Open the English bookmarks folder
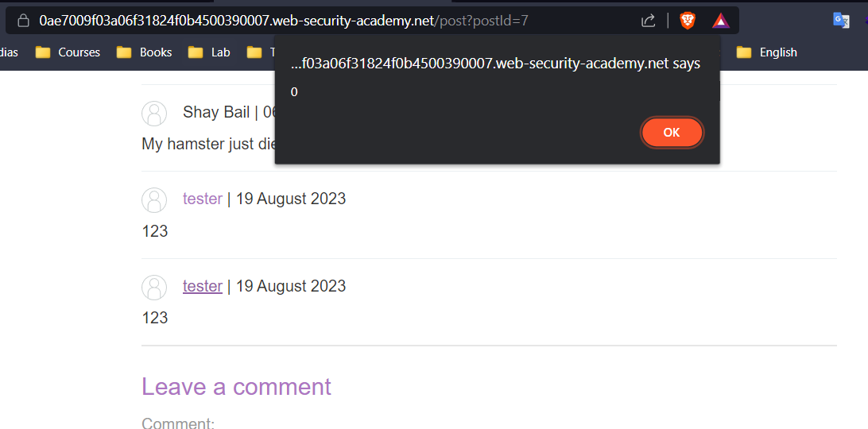 click(767, 52)
